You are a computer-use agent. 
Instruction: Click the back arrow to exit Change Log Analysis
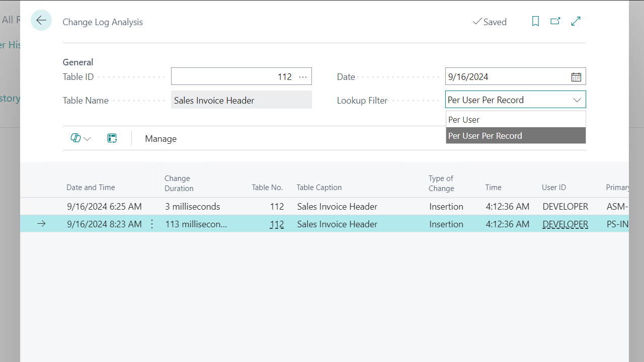[41, 20]
